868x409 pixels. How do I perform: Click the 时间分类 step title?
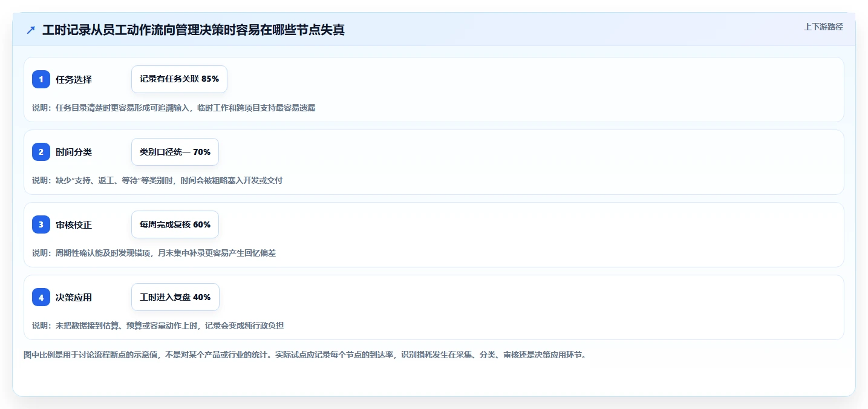(74, 152)
